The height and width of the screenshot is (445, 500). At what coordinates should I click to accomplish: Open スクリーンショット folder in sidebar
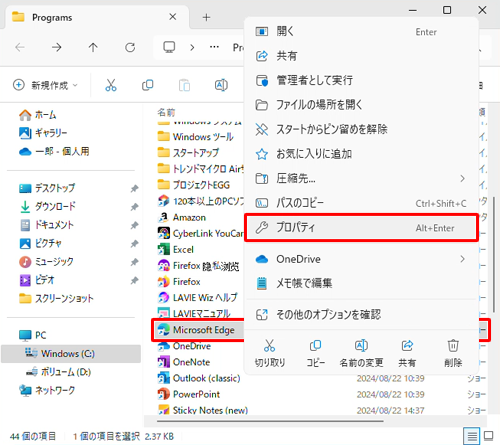point(56,298)
